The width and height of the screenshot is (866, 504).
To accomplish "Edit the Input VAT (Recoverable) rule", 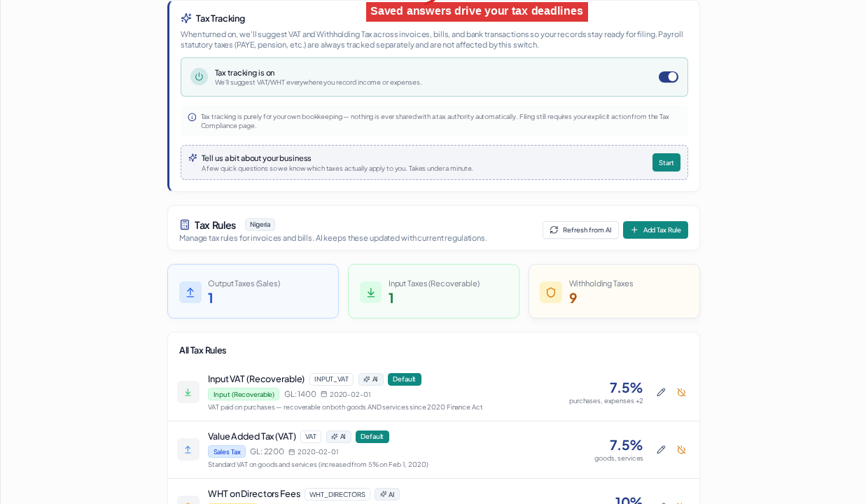I will 661,392.
